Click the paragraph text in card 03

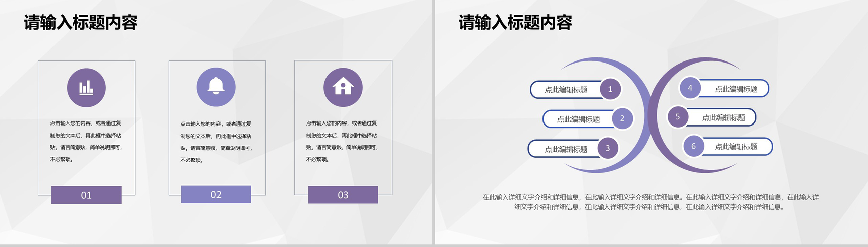click(342, 141)
